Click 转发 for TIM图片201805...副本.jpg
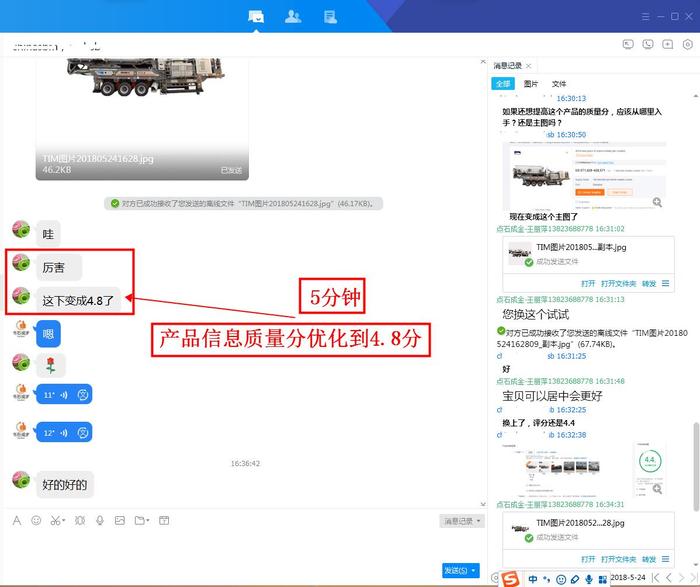 [x=649, y=283]
